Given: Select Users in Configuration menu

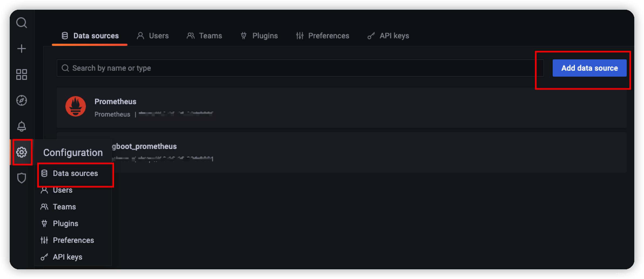Looking at the screenshot, I should (73, 190).
